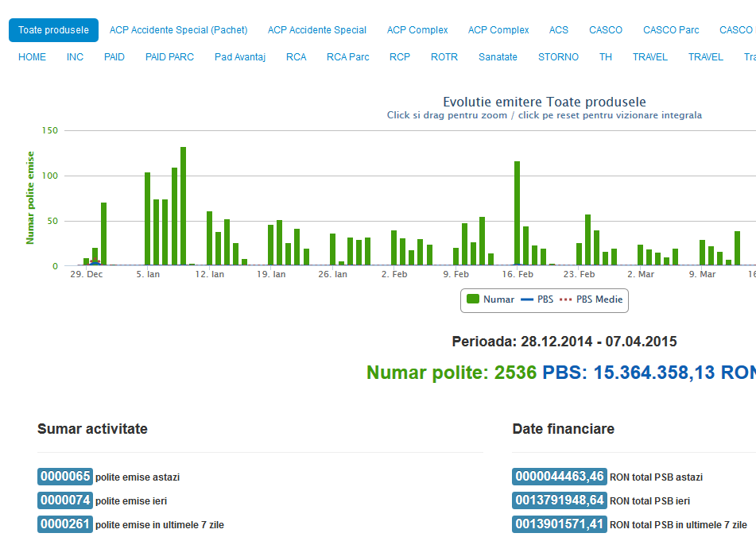Click the polite emise in ultimele 7 zile label
Image resolution: width=756 pixels, height=537 pixels.
(x=160, y=524)
